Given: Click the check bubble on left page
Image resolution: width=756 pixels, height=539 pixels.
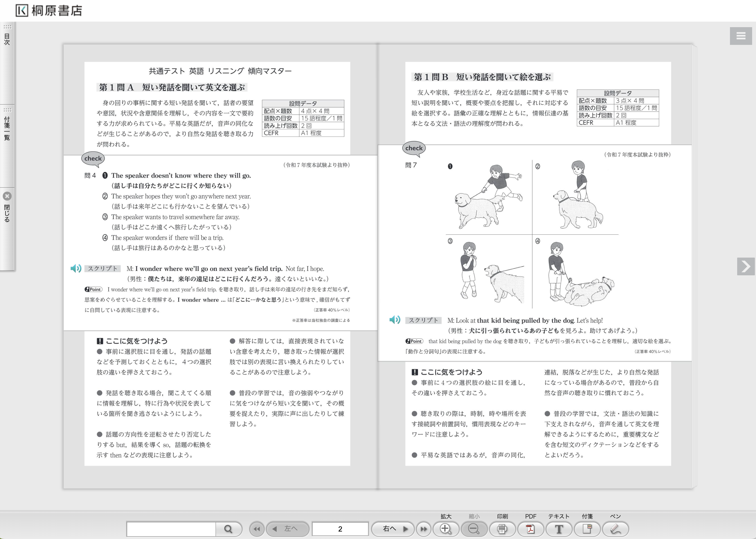Looking at the screenshot, I should pos(93,159).
